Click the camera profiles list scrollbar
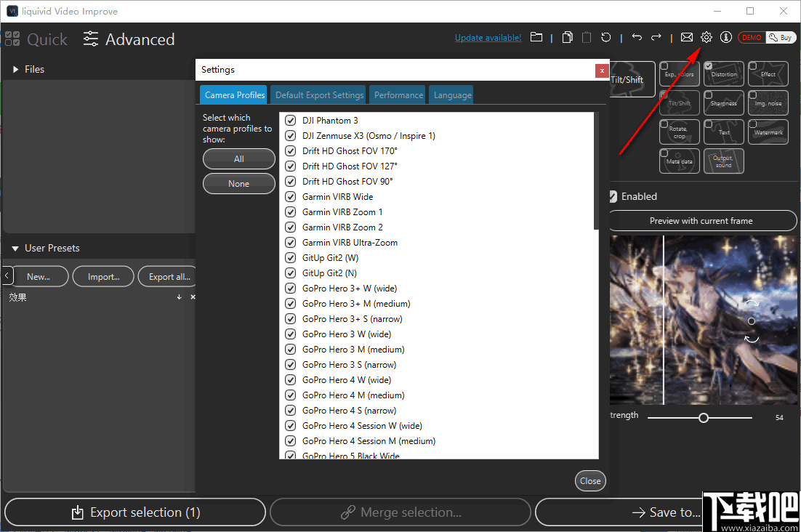801x532 pixels. [595, 171]
